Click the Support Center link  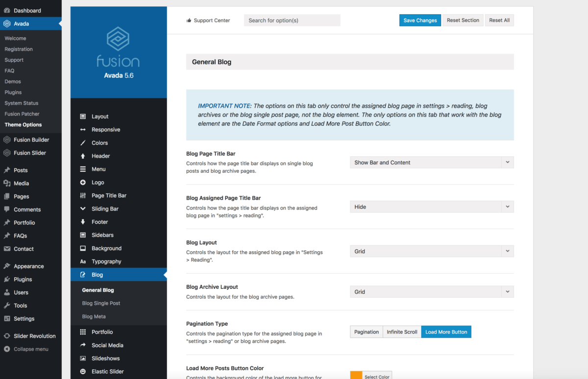(208, 20)
